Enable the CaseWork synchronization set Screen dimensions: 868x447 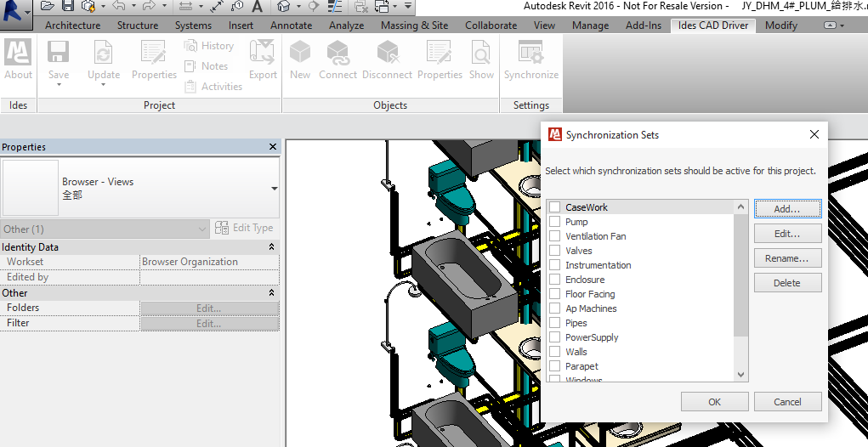[554, 207]
